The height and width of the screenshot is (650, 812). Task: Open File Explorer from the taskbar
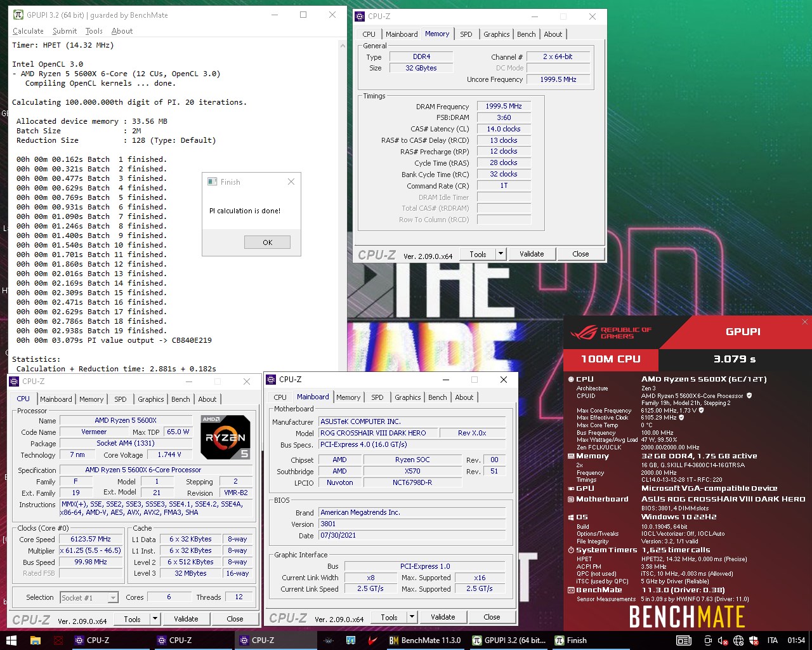(35, 640)
